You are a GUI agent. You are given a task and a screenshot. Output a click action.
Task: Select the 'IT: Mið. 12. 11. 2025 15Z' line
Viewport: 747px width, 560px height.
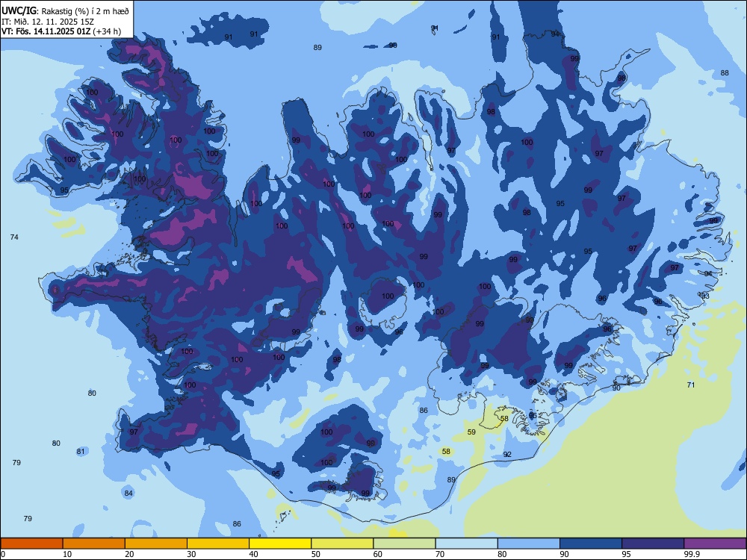(x=48, y=22)
